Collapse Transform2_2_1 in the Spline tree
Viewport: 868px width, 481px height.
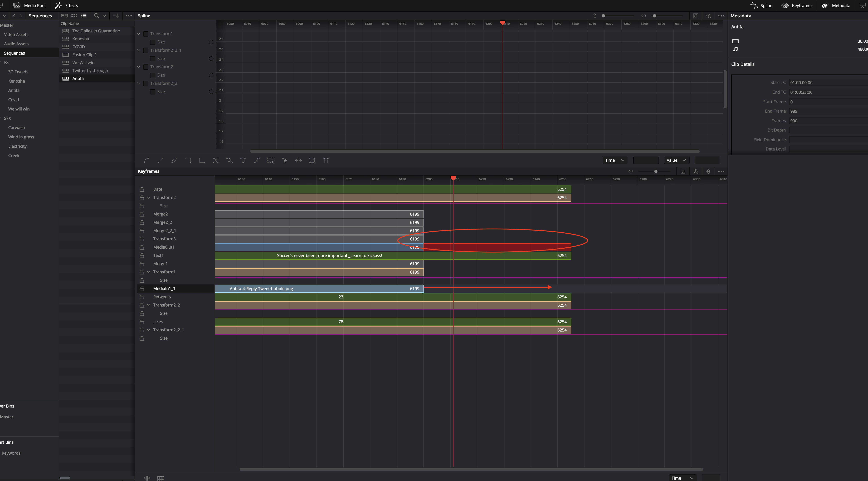click(139, 50)
